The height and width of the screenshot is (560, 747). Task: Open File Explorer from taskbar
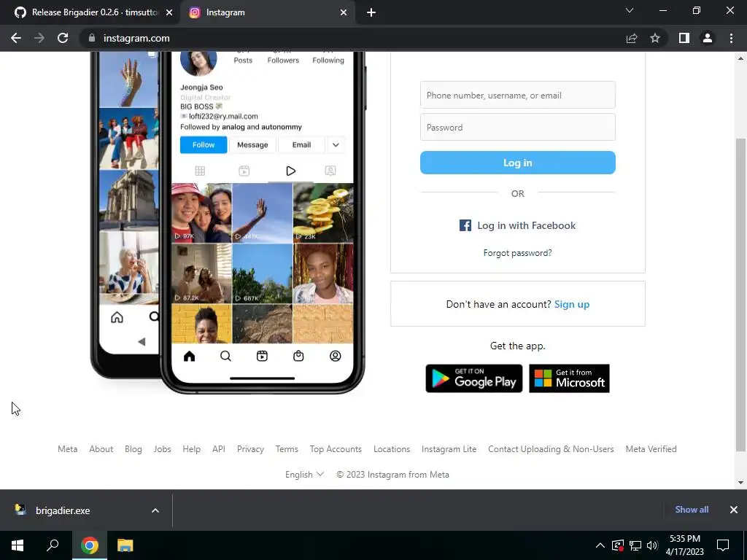point(125,545)
